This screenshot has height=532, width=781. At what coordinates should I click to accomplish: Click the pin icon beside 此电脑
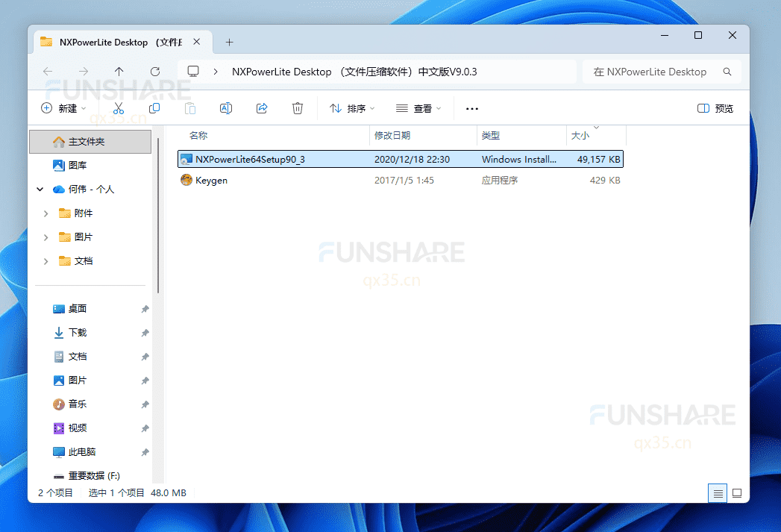pyautogui.click(x=145, y=452)
